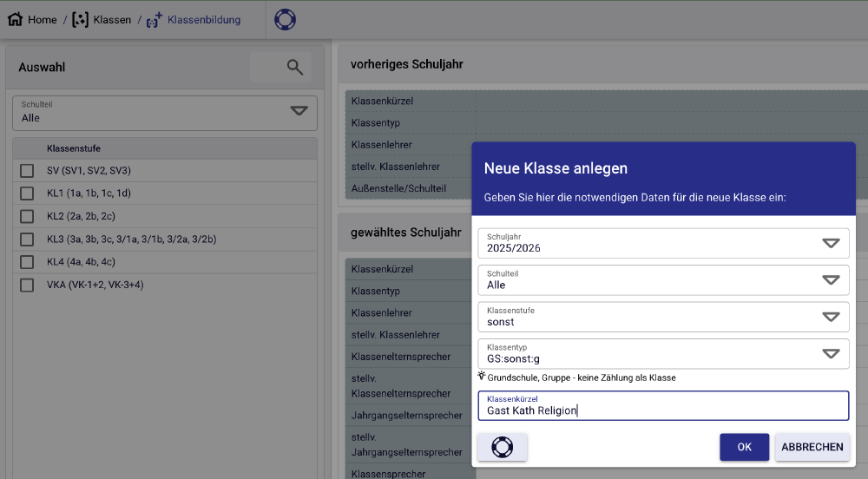This screenshot has height=479, width=868.
Task: Navigate to Klassen in the breadcrumb
Action: pos(112,19)
